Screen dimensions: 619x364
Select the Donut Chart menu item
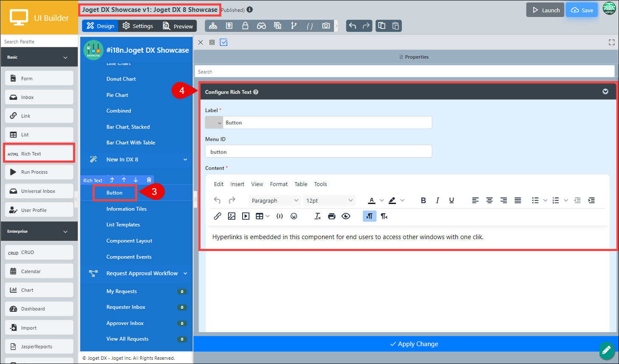point(121,79)
